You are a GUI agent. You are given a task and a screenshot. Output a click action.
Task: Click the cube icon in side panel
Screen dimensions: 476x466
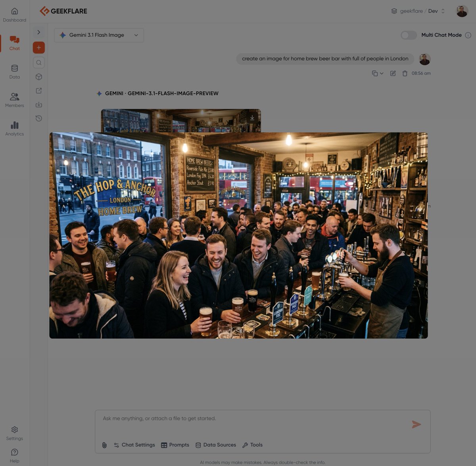39,76
